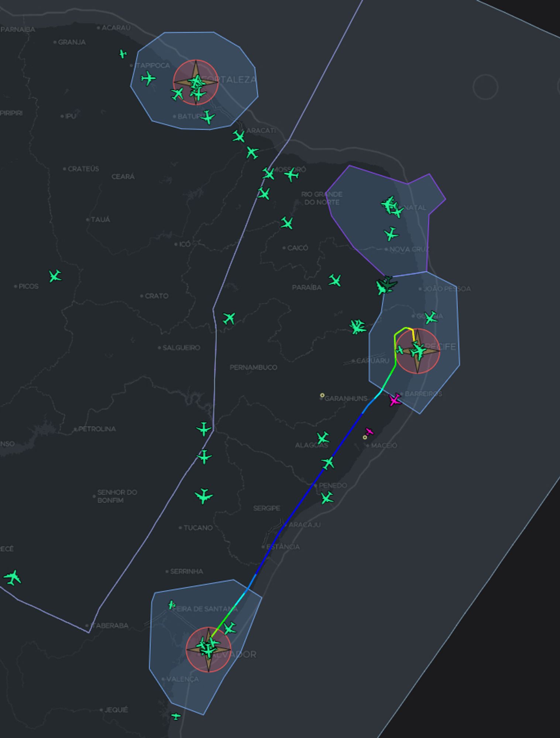The image size is (560, 738).
Task: Click the Acaraú city label
Action: click(116, 28)
